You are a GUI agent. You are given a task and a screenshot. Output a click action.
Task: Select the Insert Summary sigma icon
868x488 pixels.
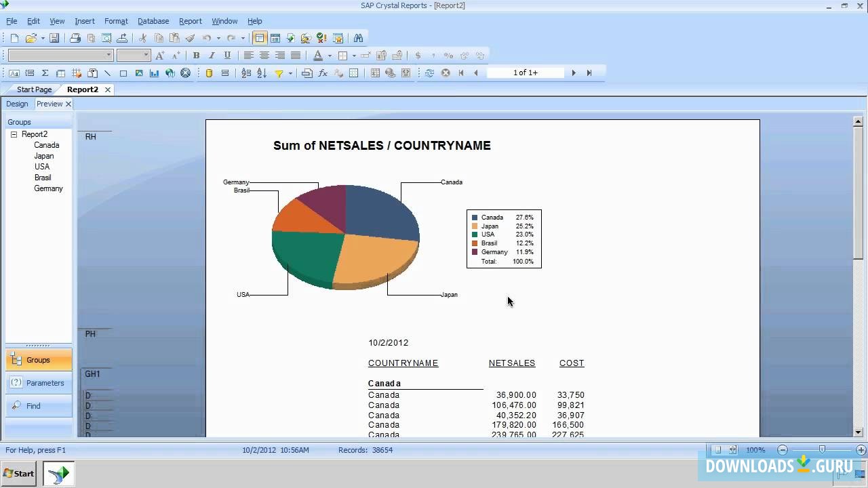(44, 73)
